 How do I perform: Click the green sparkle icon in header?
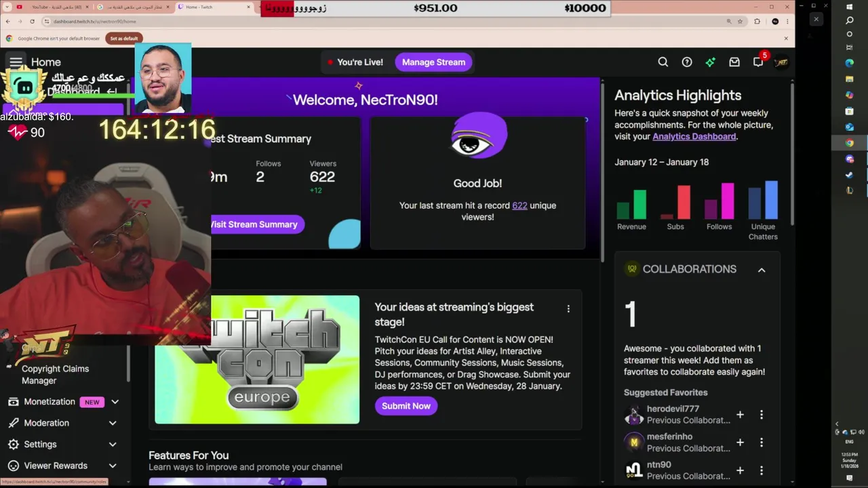coord(710,62)
